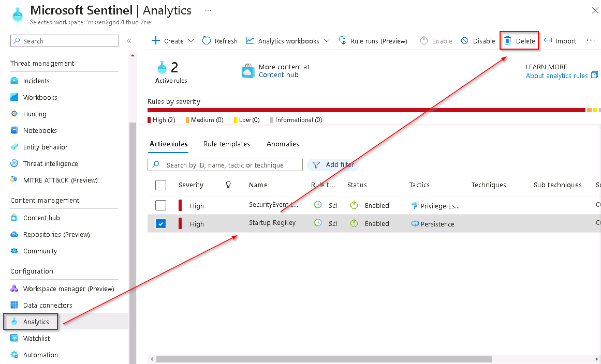Open the title more options ellipsis
The width and height of the screenshot is (601, 364).
click(208, 10)
